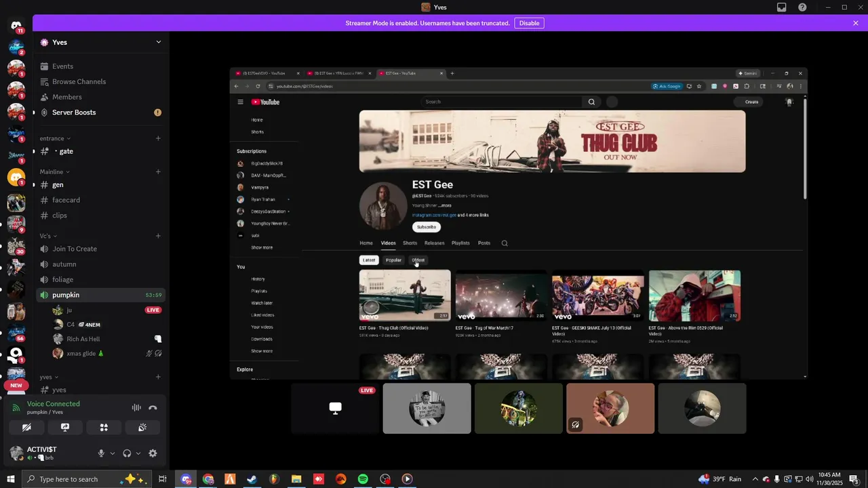This screenshot has height=488, width=868.
Task: Open the clips channel
Action: pos(101,216)
